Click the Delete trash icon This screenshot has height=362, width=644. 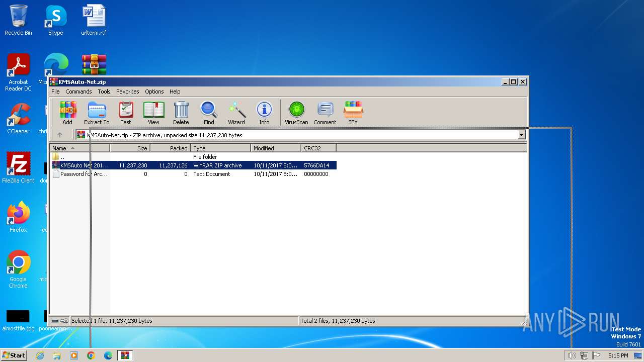coord(181,113)
